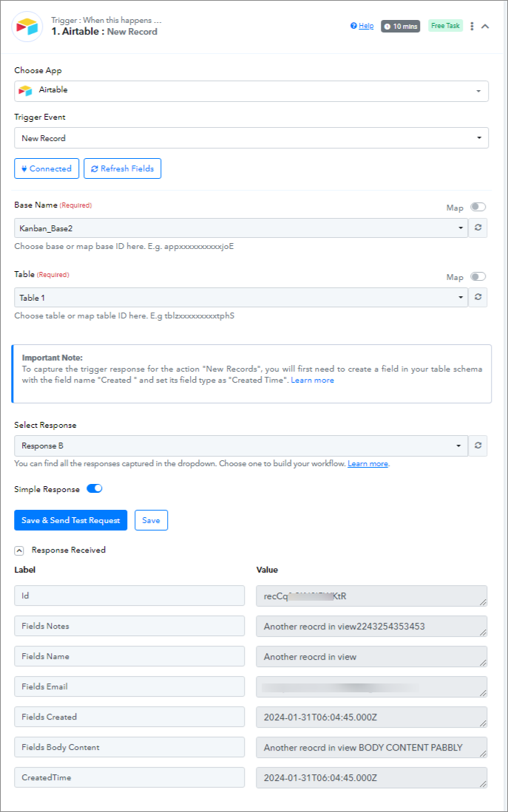The image size is (508, 812).
Task: Open the Select Response dropdown
Action: coord(241,446)
